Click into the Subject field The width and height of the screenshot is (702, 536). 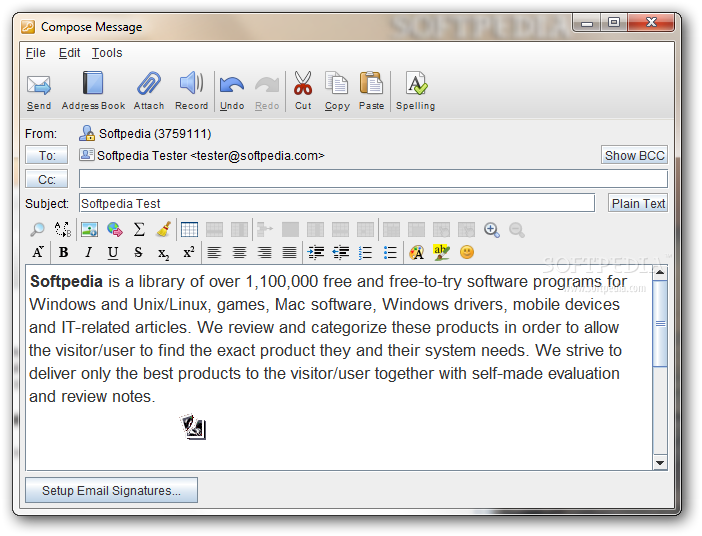tap(337, 203)
